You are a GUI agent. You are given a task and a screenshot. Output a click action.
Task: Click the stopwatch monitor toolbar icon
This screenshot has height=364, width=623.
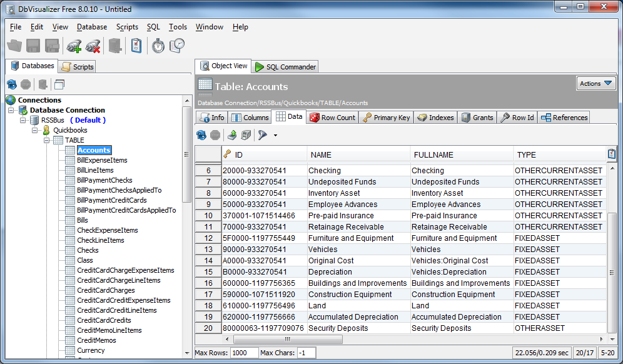[x=158, y=46]
